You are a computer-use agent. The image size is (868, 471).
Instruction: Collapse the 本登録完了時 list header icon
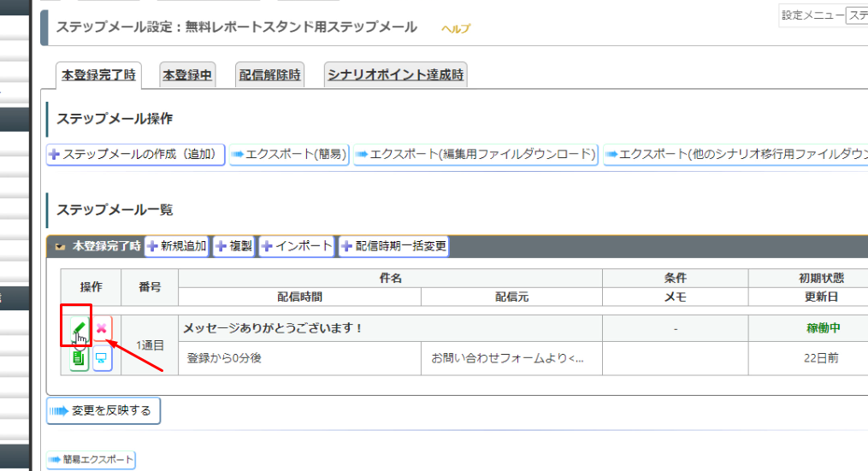tap(60, 247)
